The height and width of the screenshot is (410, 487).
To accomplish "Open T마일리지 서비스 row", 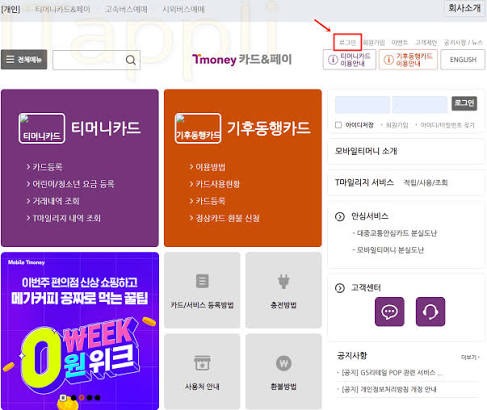I will click(406, 182).
